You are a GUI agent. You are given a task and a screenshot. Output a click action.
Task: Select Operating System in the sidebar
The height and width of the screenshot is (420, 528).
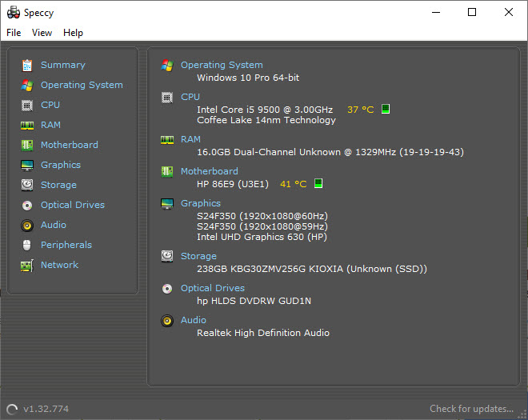click(x=82, y=85)
